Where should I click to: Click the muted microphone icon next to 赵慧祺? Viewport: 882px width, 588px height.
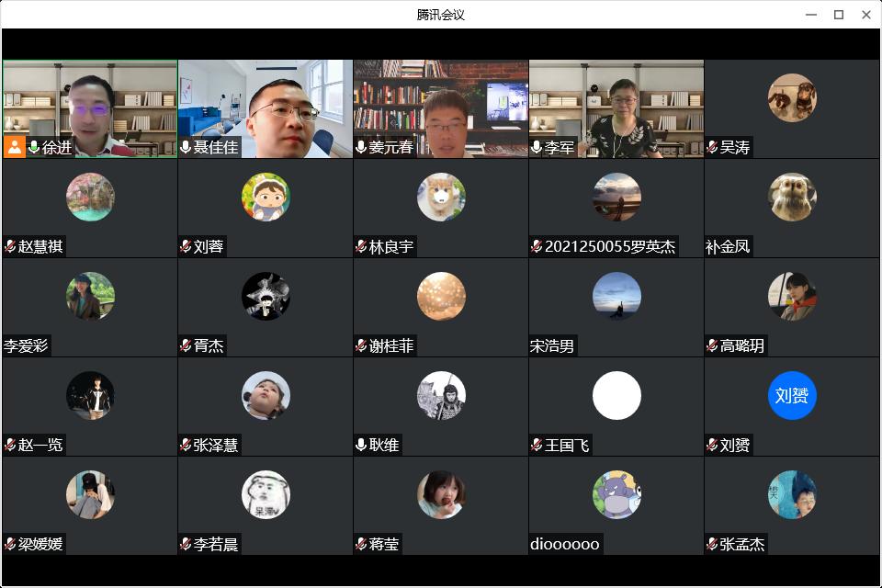(10, 246)
